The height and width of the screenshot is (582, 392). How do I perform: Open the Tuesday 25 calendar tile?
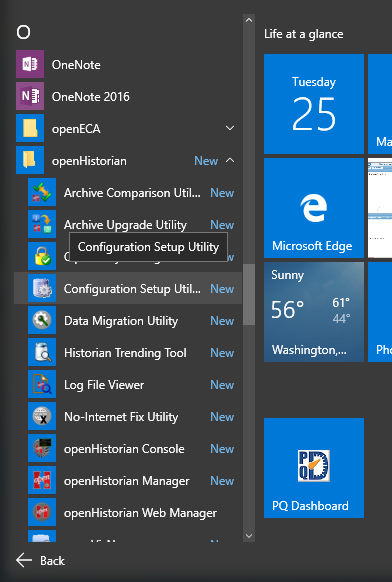pos(314,104)
